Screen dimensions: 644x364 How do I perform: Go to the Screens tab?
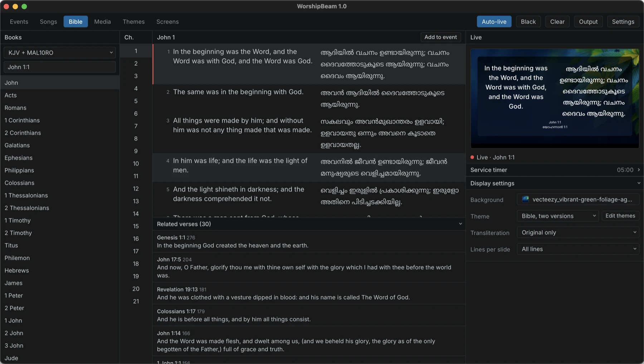tap(167, 21)
